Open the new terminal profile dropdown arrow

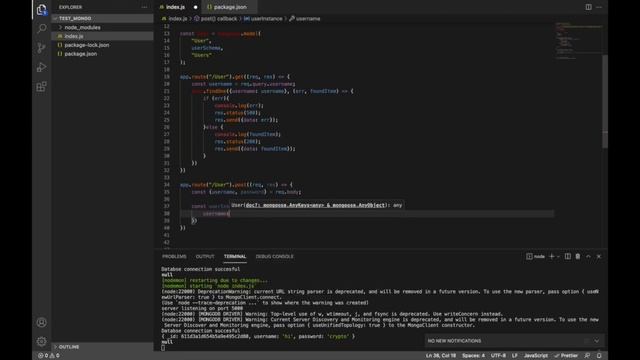(x=558, y=256)
